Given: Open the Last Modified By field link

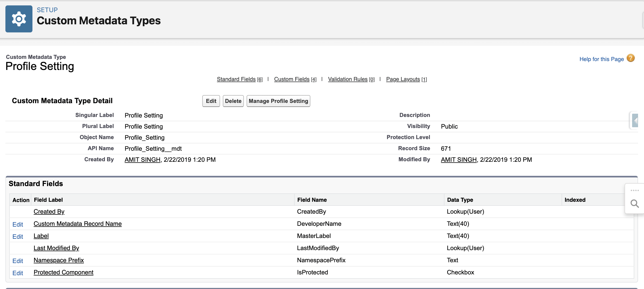Looking at the screenshot, I should coord(56,248).
